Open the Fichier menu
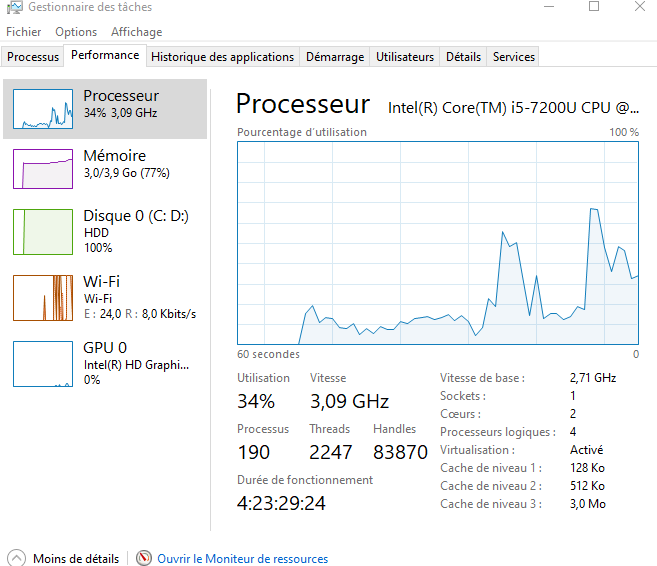Screen dimensions: 657x566 24,32
